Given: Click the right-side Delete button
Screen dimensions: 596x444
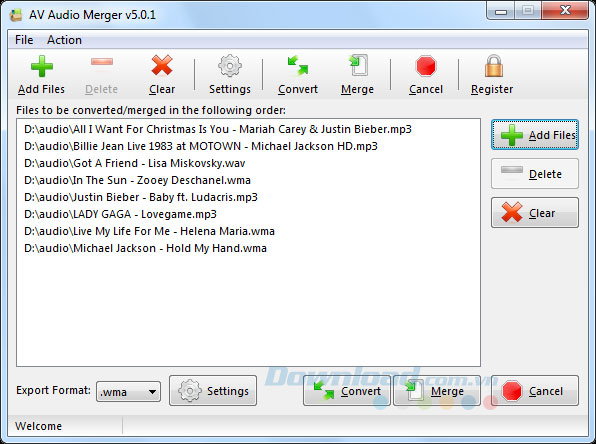Looking at the screenshot, I should point(535,174).
